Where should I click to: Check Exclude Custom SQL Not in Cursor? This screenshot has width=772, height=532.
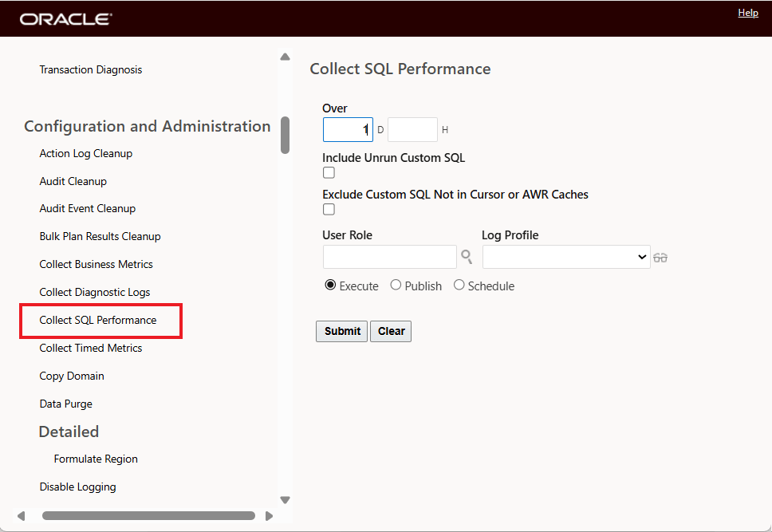(x=329, y=209)
